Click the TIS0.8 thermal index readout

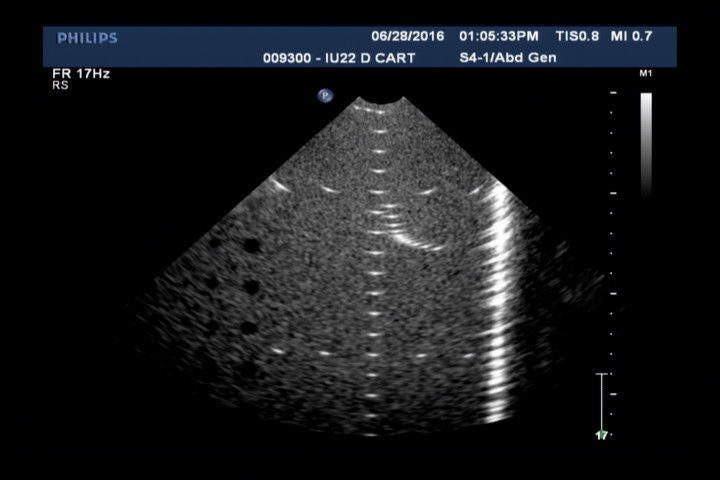(x=579, y=37)
